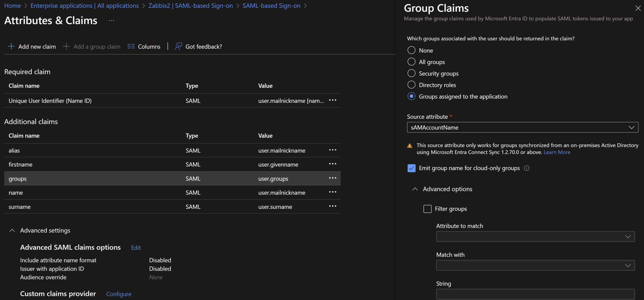Open the Source attribute sAMAccountName dropdown
644x300 pixels.
click(522, 127)
